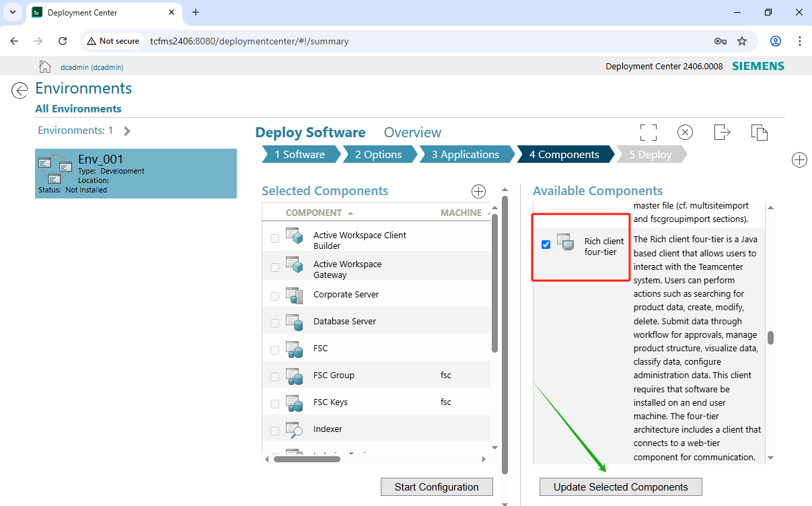
Task: Open the All Environments link
Action: [x=78, y=109]
